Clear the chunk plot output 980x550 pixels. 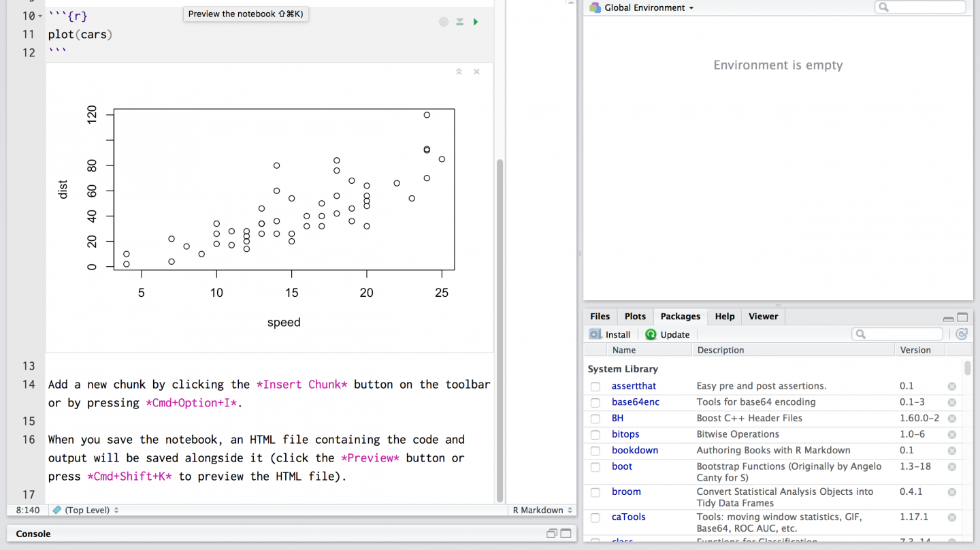[x=476, y=71]
